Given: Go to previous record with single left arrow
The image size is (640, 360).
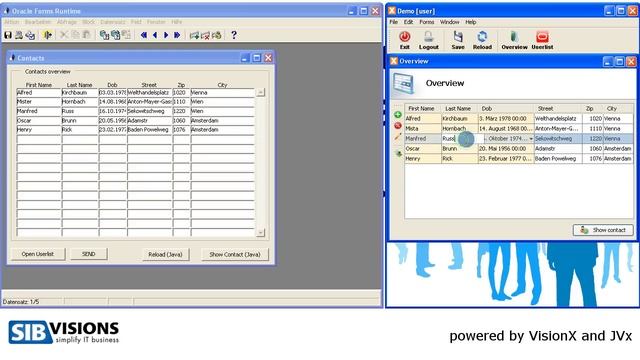Looking at the screenshot, I should click(155, 36).
